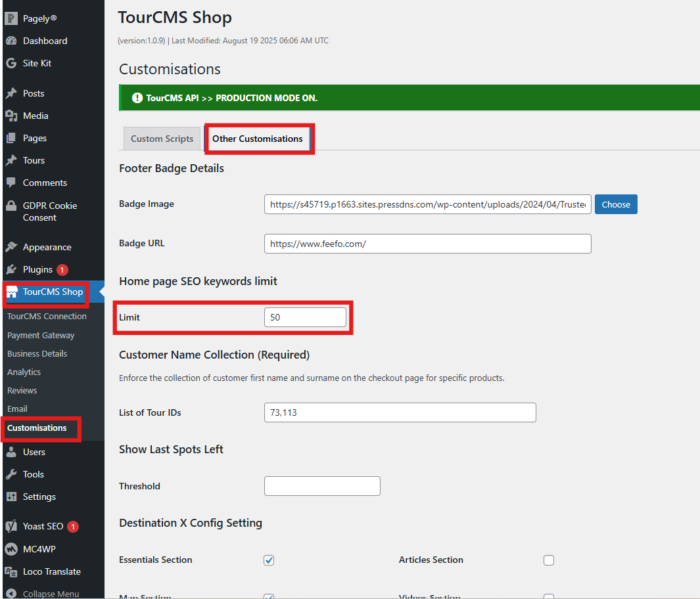Open Appearance menu link
The width and height of the screenshot is (700, 599).
[x=47, y=247]
